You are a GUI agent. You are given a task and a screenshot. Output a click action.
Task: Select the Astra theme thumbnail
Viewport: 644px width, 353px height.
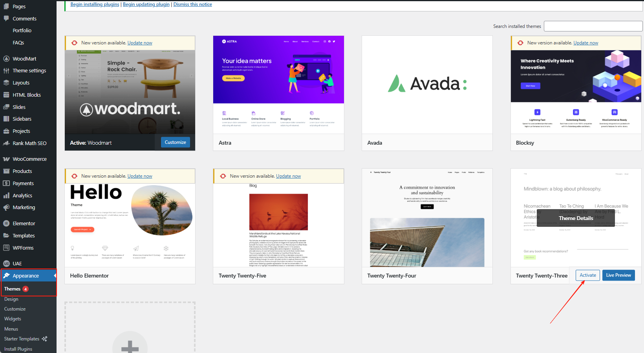[278, 85]
